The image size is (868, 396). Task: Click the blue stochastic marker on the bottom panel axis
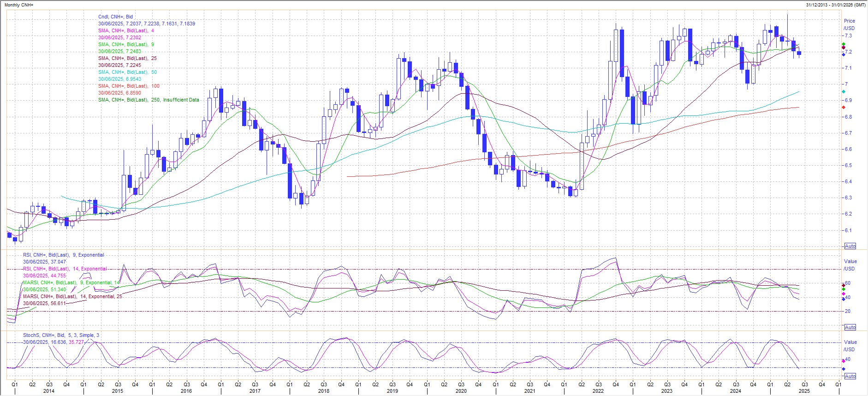click(x=844, y=369)
